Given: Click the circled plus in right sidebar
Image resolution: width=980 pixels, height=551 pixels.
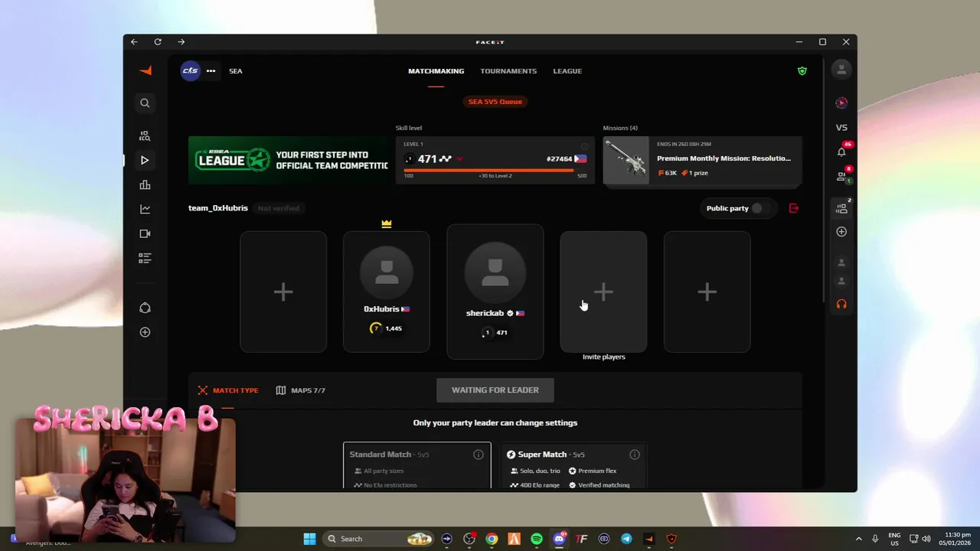Looking at the screenshot, I should point(841,231).
